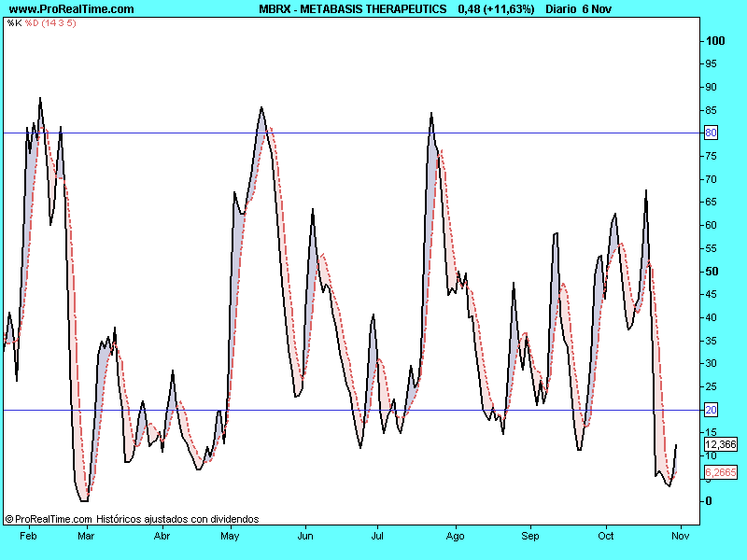Click the 25 tick on the y-axis

[711, 386]
